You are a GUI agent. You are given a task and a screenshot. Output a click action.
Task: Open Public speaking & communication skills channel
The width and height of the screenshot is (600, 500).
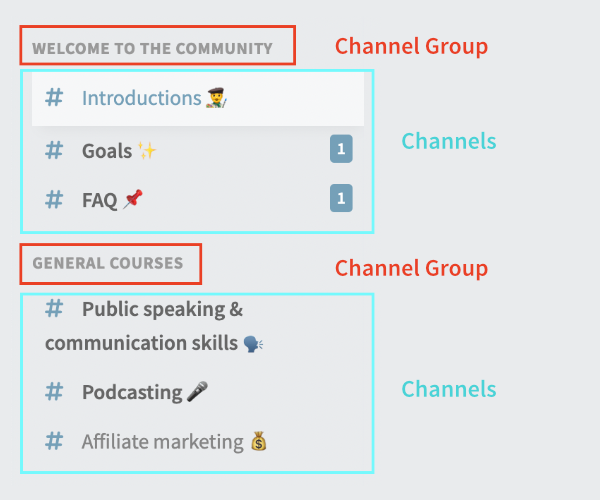(x=198, y=326)
